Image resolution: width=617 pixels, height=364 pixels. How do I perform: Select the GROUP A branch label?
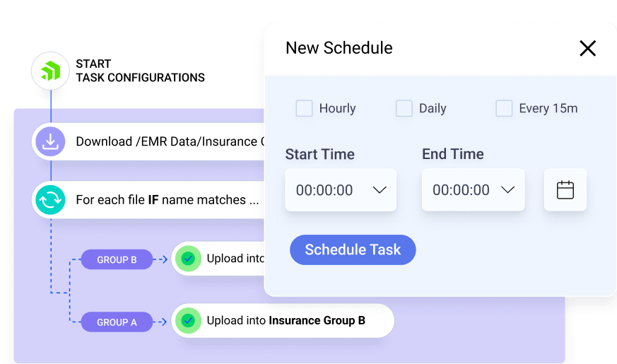coord(117,322)
